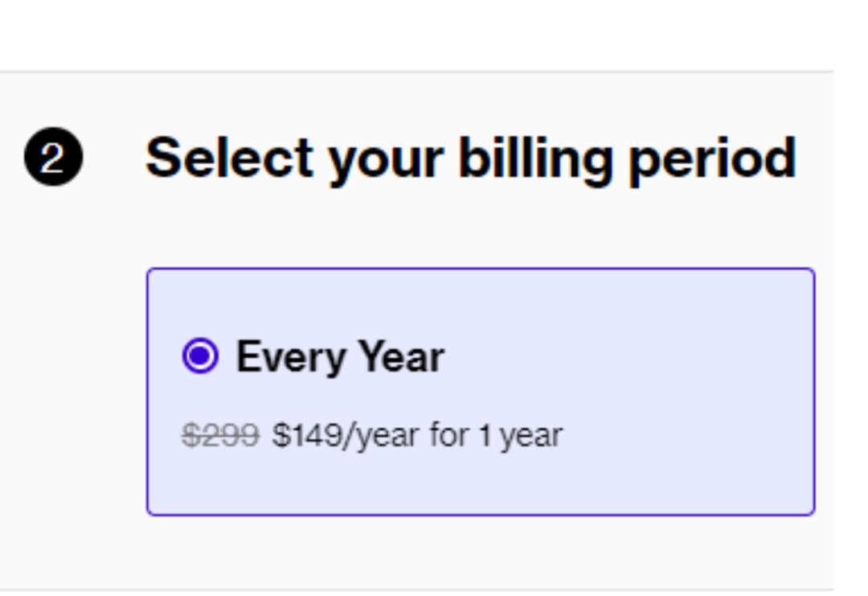The height and width of the screenshot is (596, 868).
Task: Click the word "Year" in the option label
Action: 401,356
